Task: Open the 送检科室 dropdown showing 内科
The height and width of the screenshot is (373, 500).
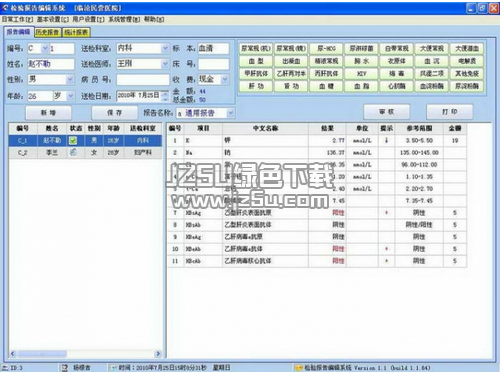Action: [x=165, y=48]
